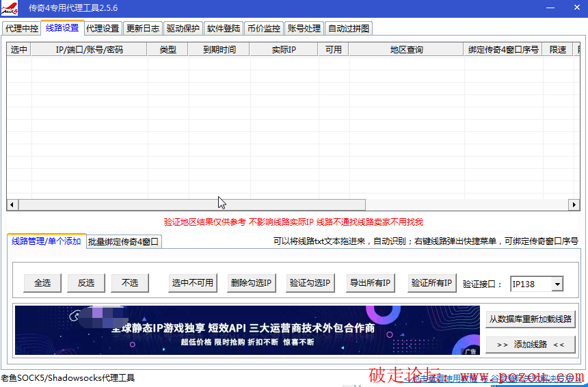Click the 绑定传奇4窗口序号 column header
Viewport: 588px width, 387px height.
503,49
